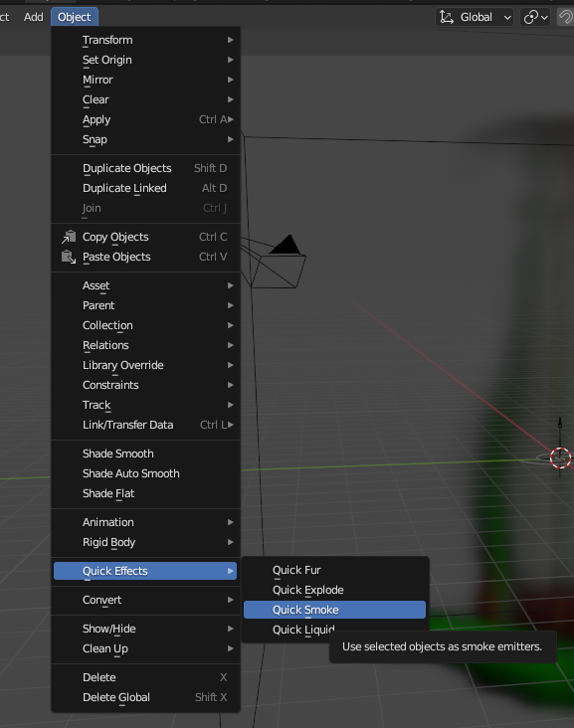Open the Library Override submenu
The width and height of the screenshot is (574, 728).
click(x=145, y=366)
